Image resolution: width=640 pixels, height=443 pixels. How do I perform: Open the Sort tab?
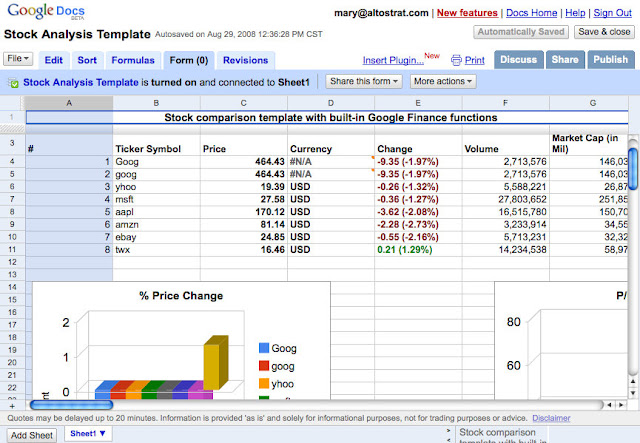tap(87, 60)
